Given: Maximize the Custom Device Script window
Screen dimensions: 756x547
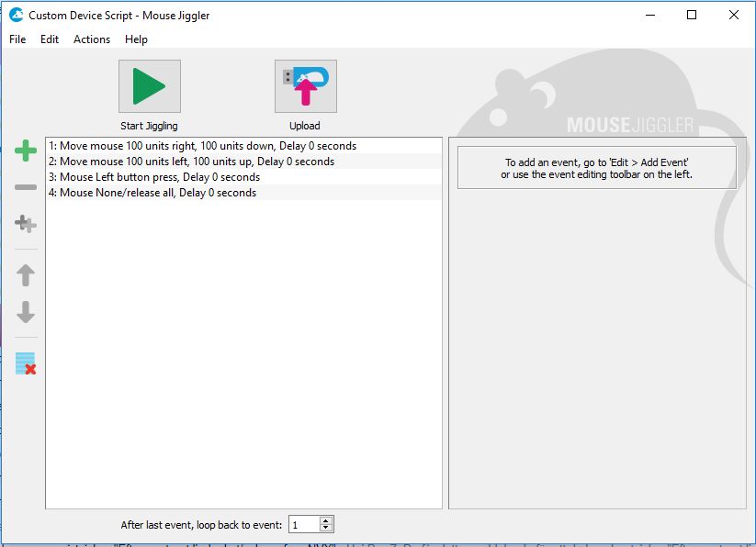Looking at the screenshot, I should tap(692, 15).
